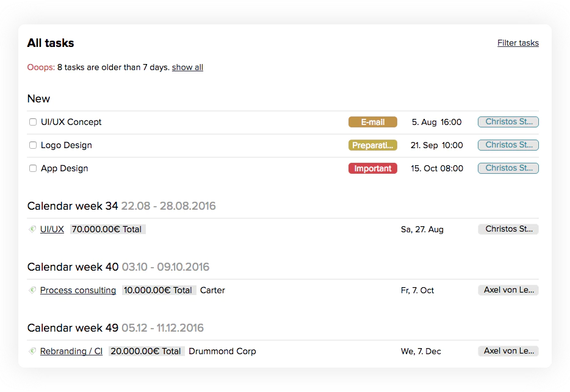Viewport: 570px width, 392px height.
Task: Click the Important task badge
Action: pos(373,169)
